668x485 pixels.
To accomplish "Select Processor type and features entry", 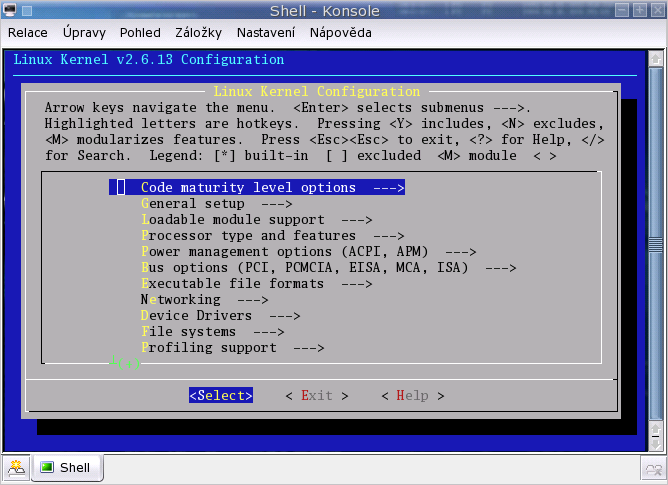I will 273,236.
